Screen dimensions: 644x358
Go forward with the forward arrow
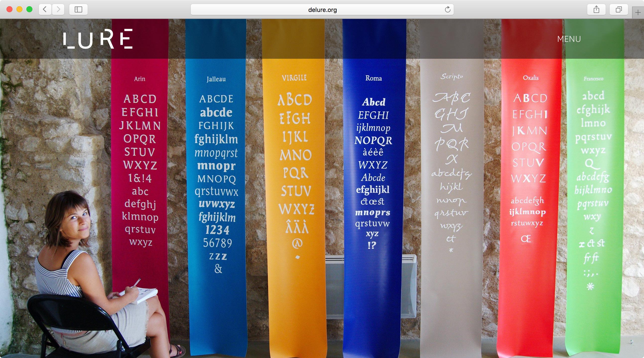[58, 9]
